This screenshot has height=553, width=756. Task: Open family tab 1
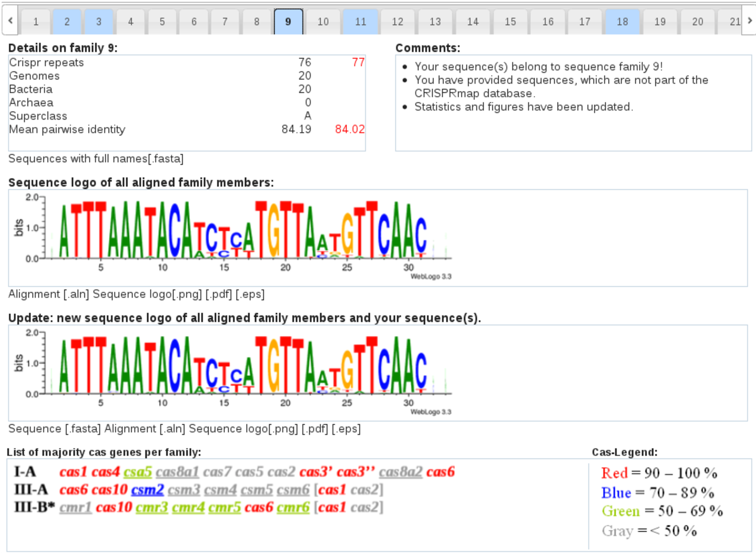pos(36,22)
